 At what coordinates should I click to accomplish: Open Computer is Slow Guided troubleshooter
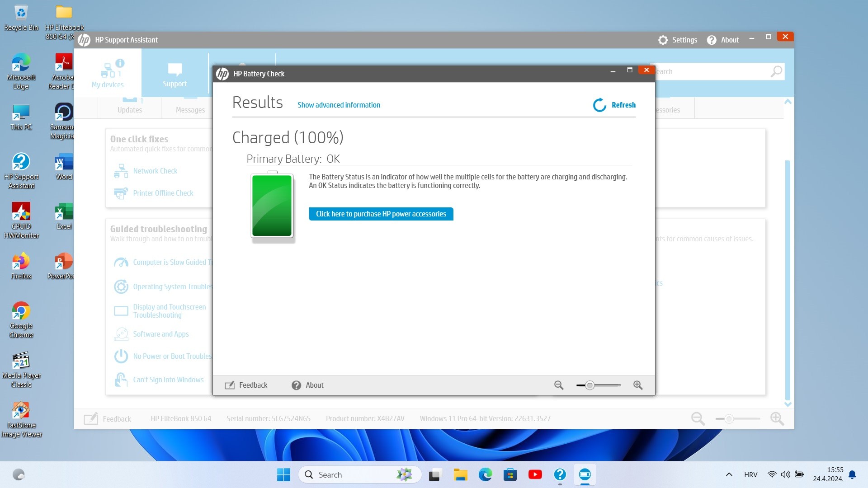click(172, 262)
